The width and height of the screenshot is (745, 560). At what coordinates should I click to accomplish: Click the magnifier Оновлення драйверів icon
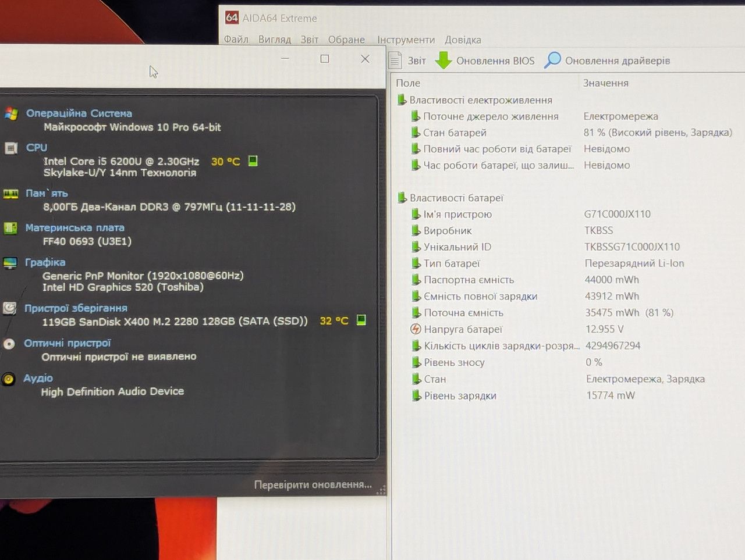pyautogui.click(x=552, y=60)
